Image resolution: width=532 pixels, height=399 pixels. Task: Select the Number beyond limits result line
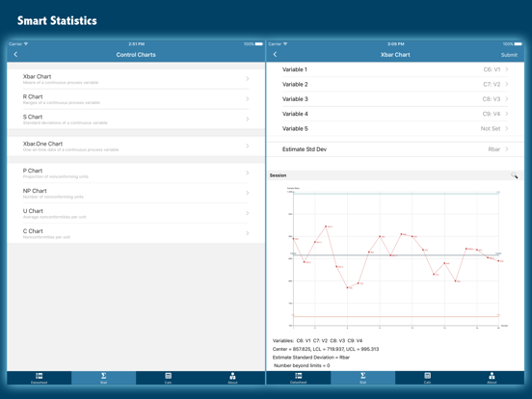(x=302, y=365)
